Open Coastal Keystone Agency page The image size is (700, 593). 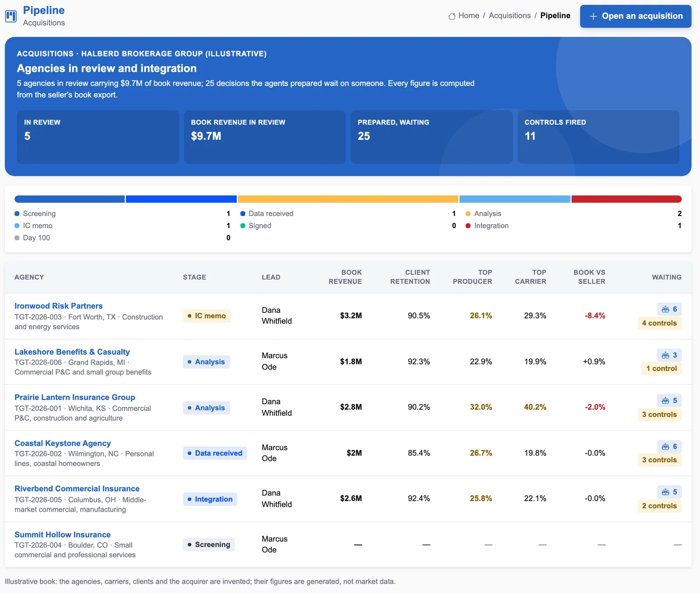pos(63,443)
